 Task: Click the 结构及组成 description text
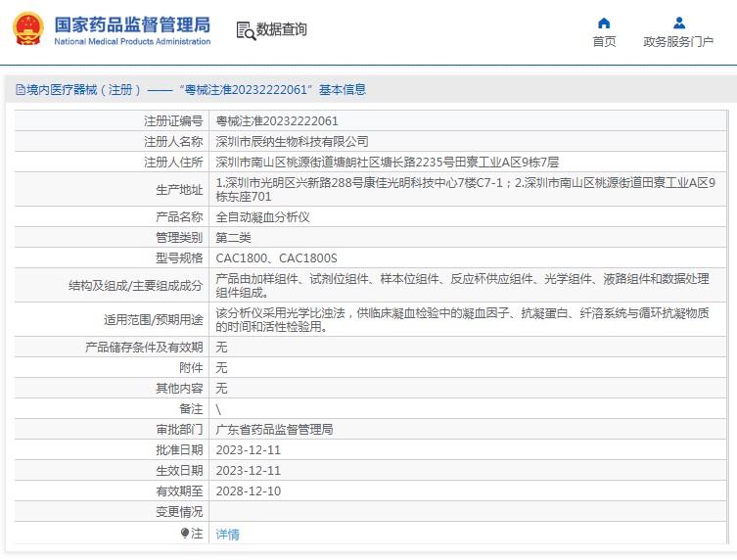[x=463, y=286]
